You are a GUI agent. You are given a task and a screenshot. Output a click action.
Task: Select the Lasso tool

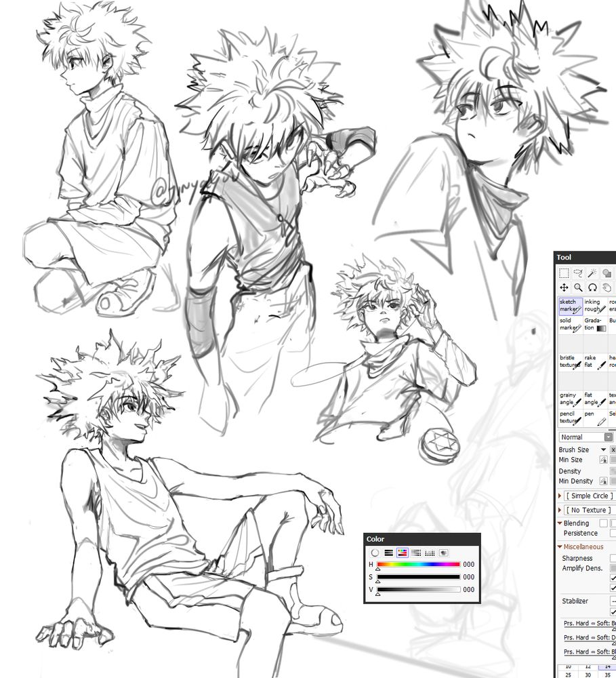pyautogui.click(x=578, y=273)
